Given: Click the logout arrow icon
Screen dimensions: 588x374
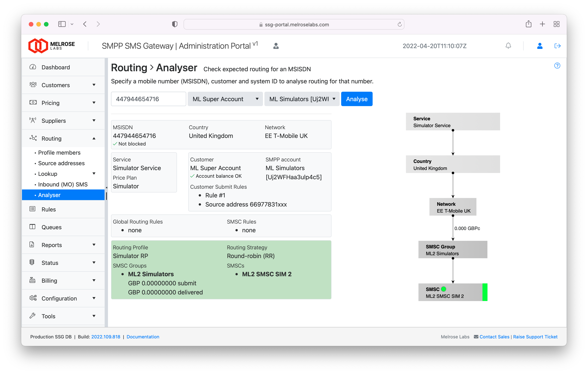Looking at the screenshot, I should point(557,46).
